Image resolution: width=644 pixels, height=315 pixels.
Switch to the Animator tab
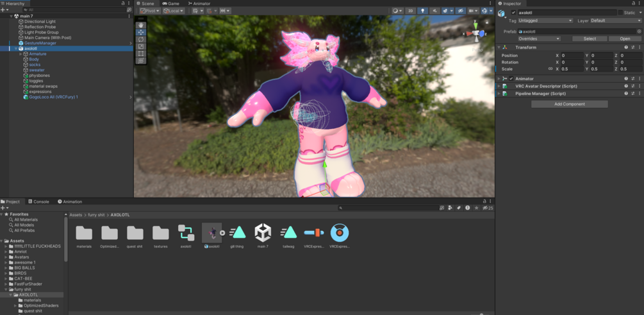click(x=199, y=3)
